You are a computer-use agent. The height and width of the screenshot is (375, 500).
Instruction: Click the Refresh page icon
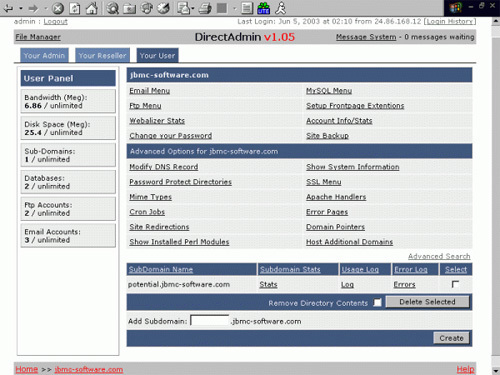coord(74,8)
